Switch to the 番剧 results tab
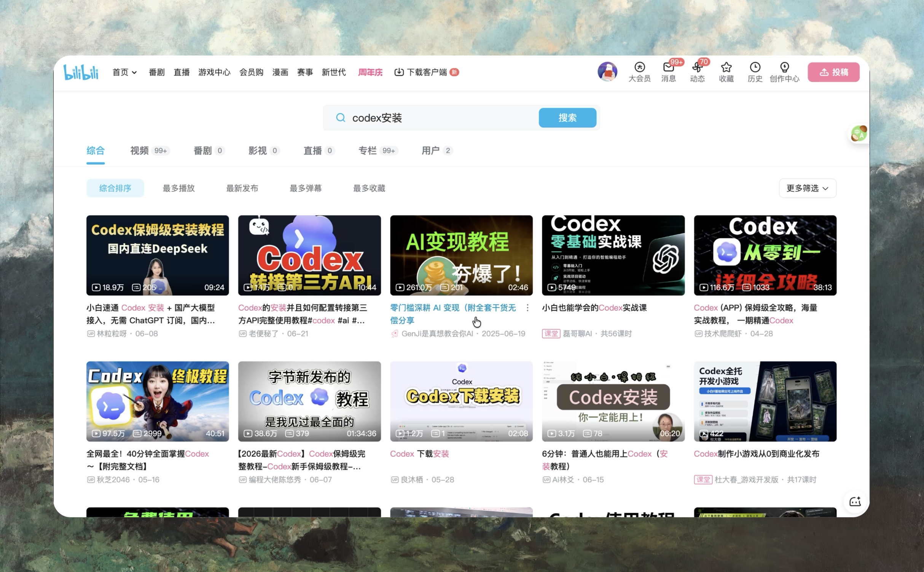The width and height of the screenshot is (924, 572). point(209,151)
